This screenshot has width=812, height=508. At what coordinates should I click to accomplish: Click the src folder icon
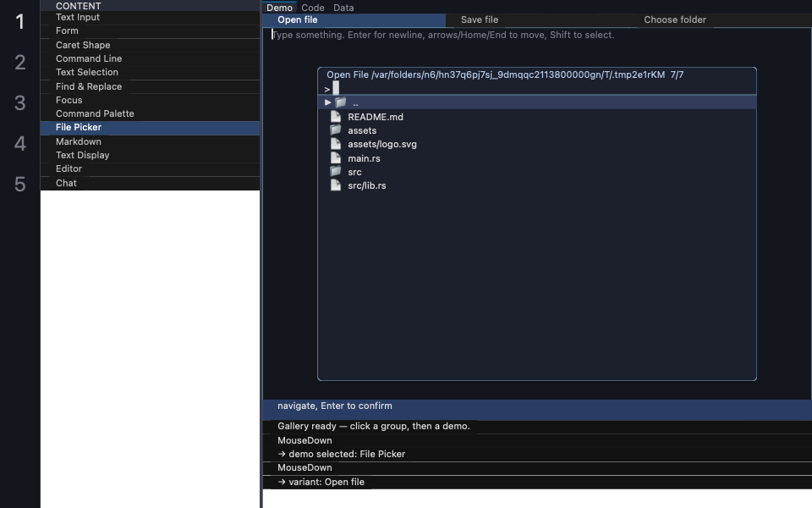[336, 172]
